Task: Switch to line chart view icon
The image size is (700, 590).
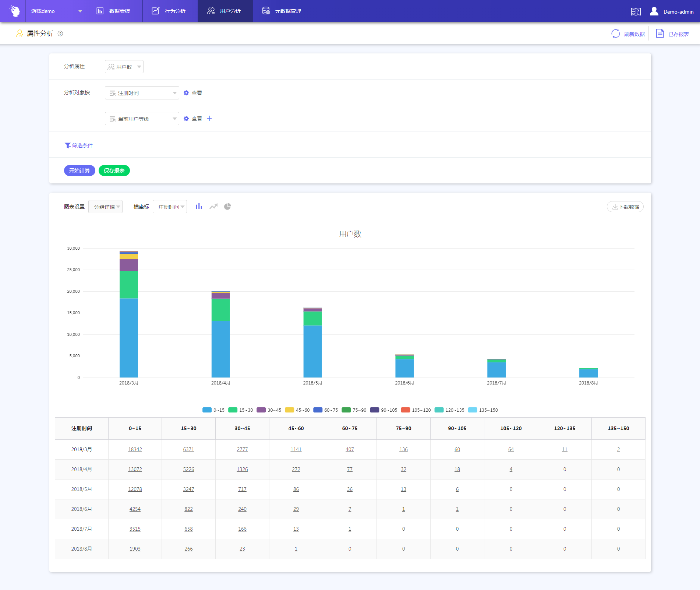Action: click(x=213, y=207)
